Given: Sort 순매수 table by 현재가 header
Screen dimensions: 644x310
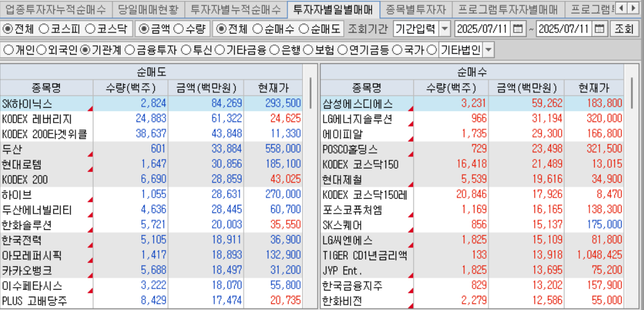Looking at the screenshot, I should coord(594,88).
